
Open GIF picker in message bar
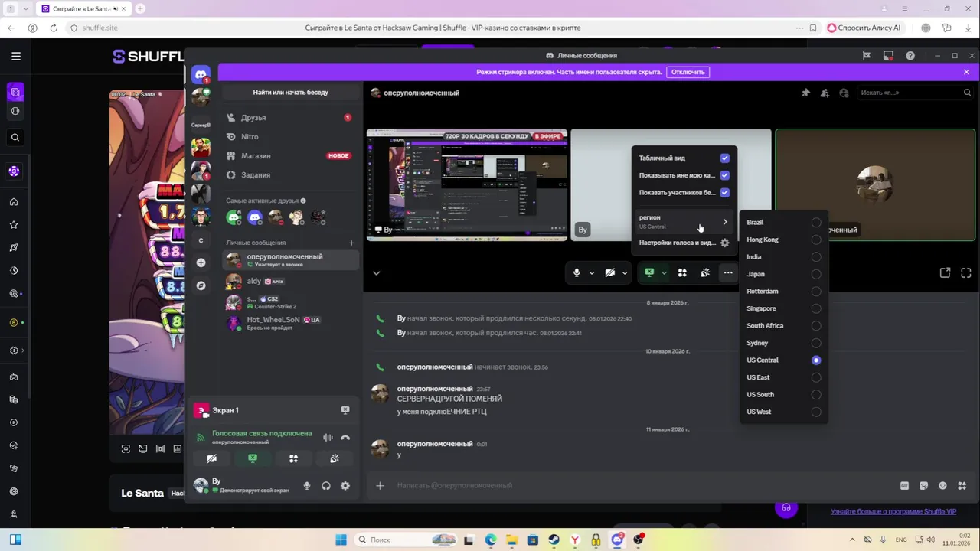904,485
